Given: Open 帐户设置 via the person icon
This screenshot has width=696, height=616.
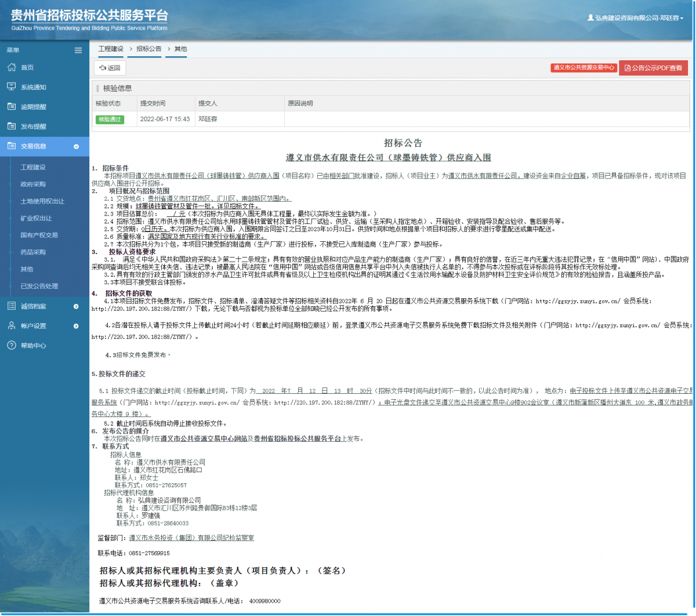Looking at the screenshot, I should (x=13, y=325).
